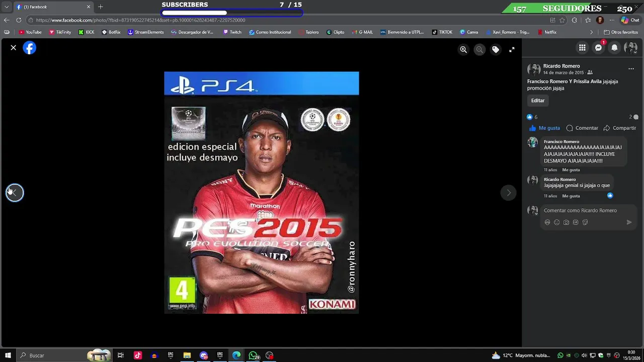
Task: Open Messenger chats
Action: point(598,48)
